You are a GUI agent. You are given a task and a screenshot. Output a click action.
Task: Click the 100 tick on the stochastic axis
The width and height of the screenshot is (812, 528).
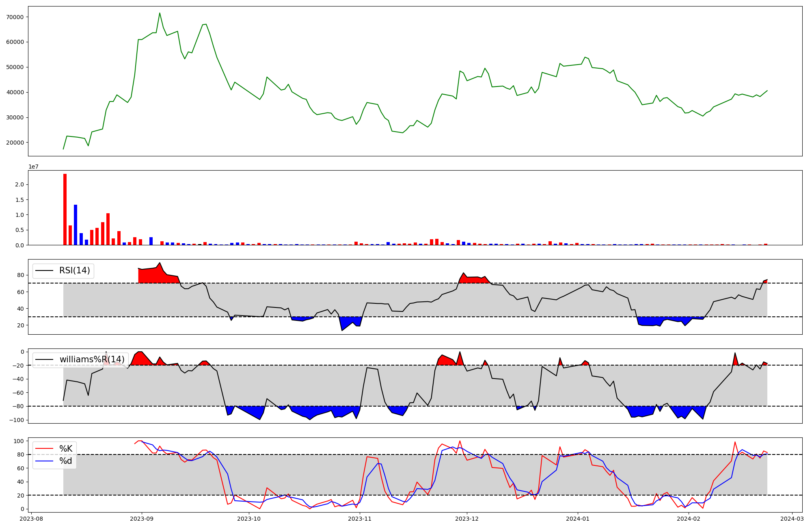pyautogui.click(x=19, y=441)
